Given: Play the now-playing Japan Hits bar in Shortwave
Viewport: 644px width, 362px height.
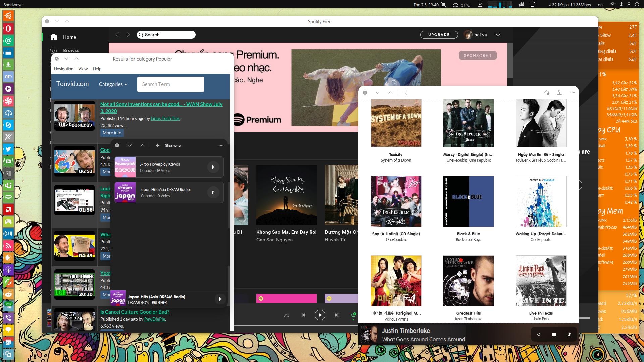Looking at the screenshot, I should (220, 299).
